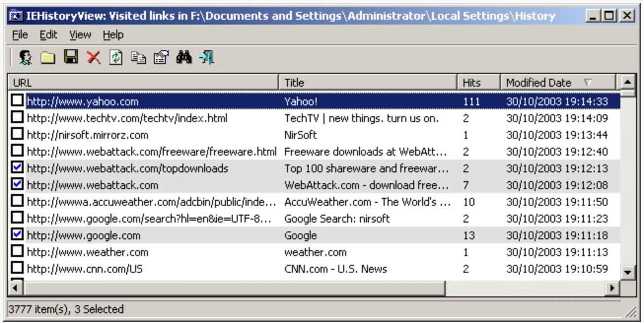
Task: Click the 'Top 100 shareware and freewar...' title
Action: [x=367, y=168]
